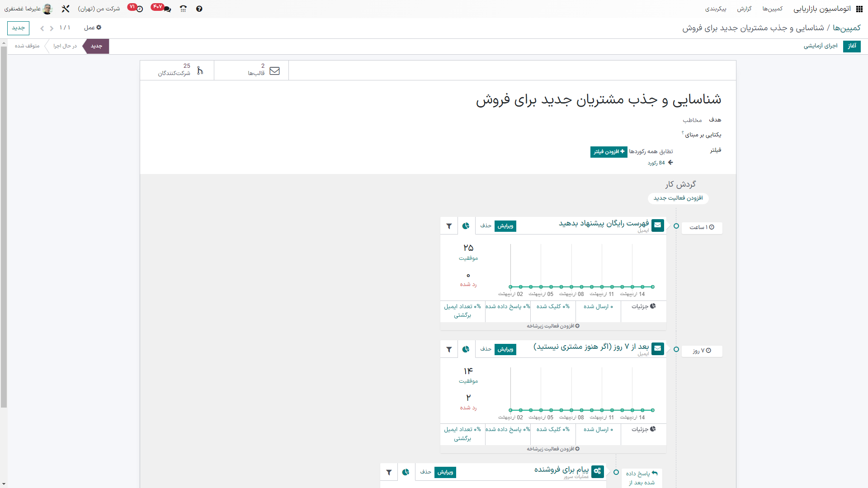Click the filter icon on the first email activity

tap(449, 226)
